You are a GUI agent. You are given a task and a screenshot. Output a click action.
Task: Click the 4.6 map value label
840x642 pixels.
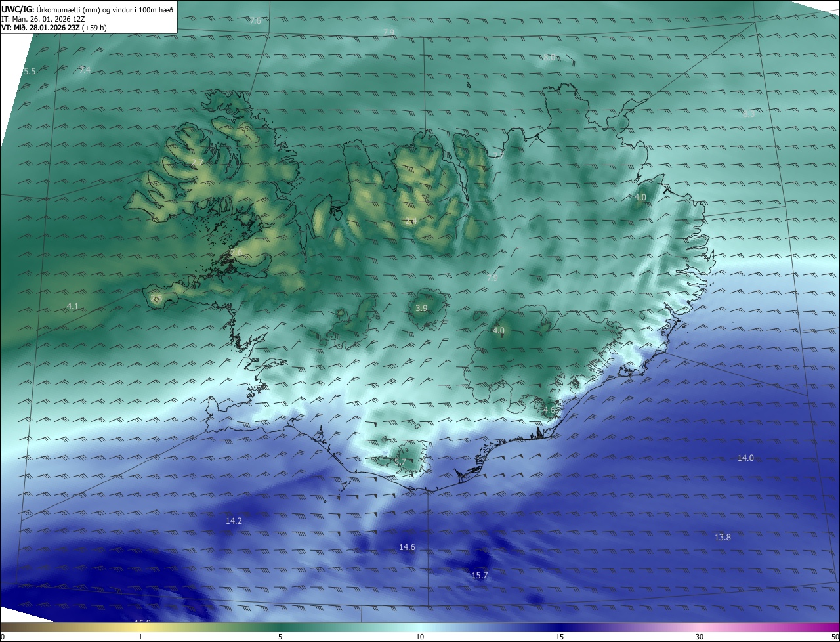(x=549, y=410)
